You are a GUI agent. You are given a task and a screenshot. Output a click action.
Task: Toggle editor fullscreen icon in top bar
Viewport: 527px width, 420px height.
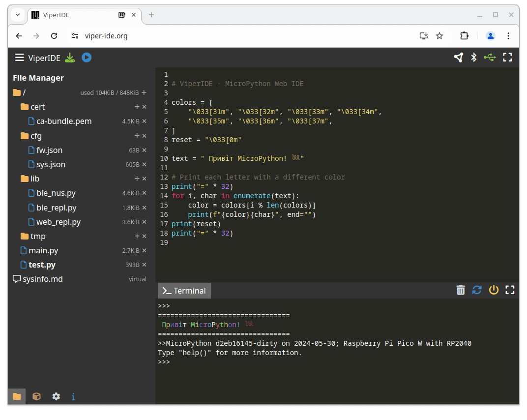(507, 58)
